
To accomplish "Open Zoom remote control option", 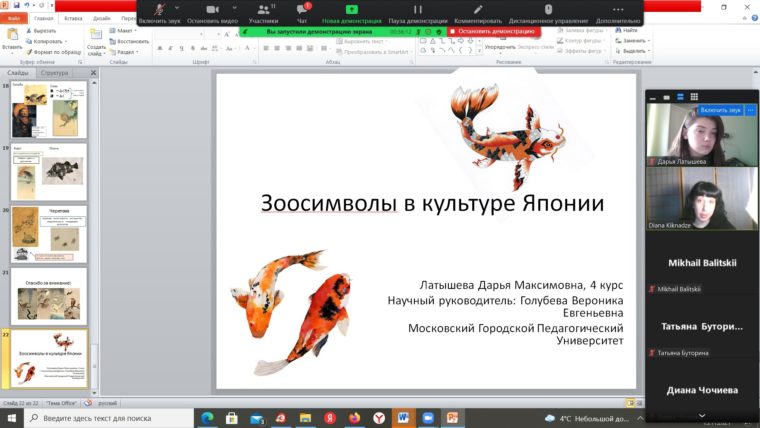I will click(x=547, y=13).
